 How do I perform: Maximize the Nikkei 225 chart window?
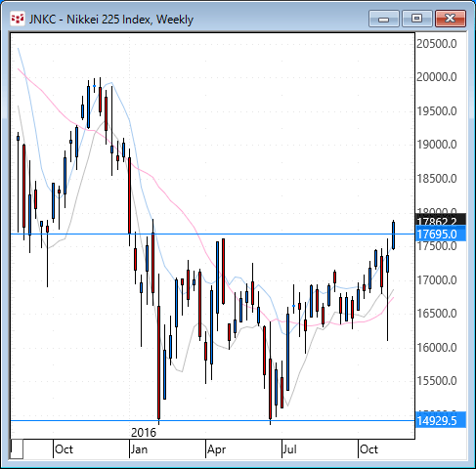click(x=416, y=19)
